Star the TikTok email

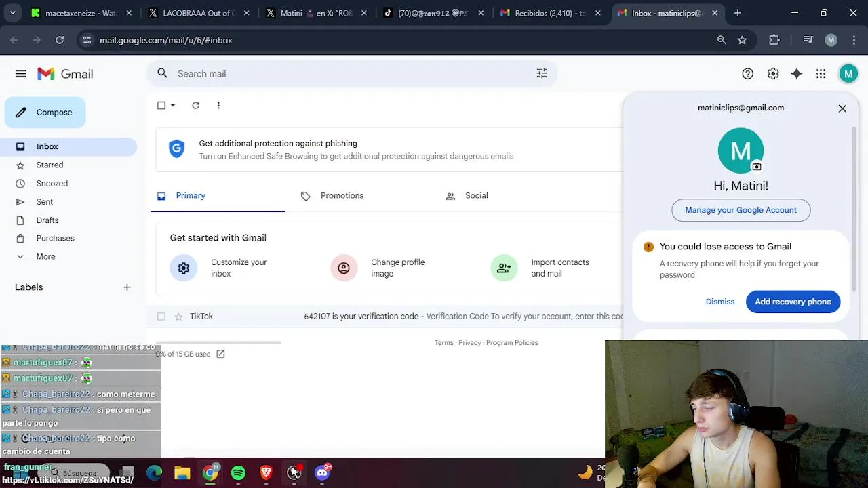tap(178, 317)
